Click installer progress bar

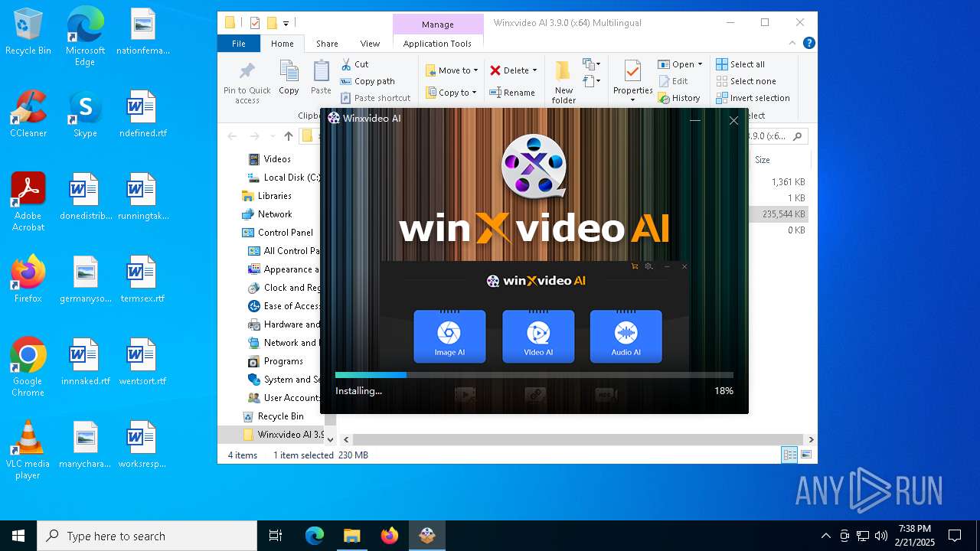534,375
